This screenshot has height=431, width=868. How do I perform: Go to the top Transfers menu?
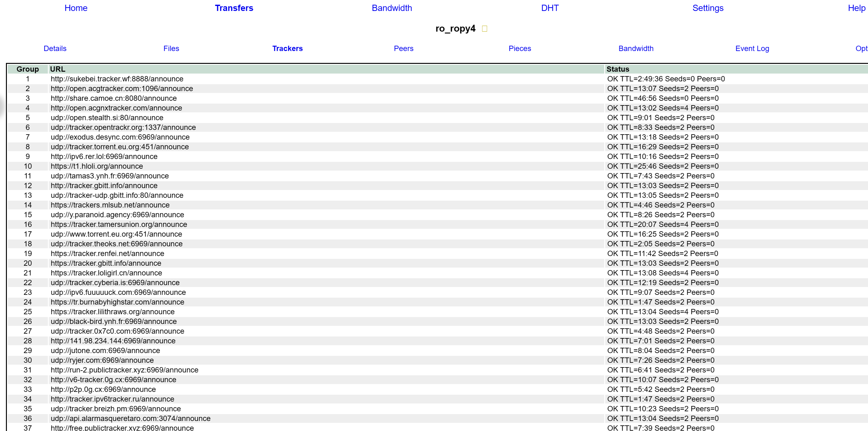tap(234, 8)
